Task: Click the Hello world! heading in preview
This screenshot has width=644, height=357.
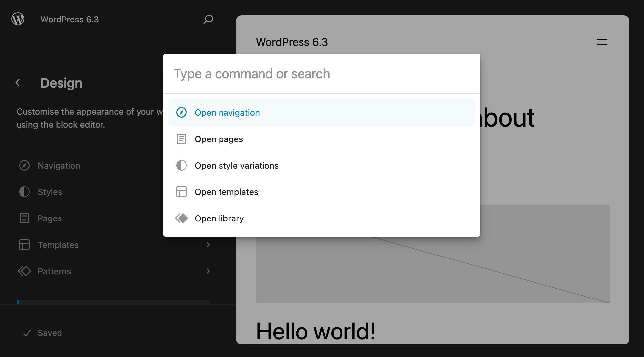Action: click(x=315, y=331)
